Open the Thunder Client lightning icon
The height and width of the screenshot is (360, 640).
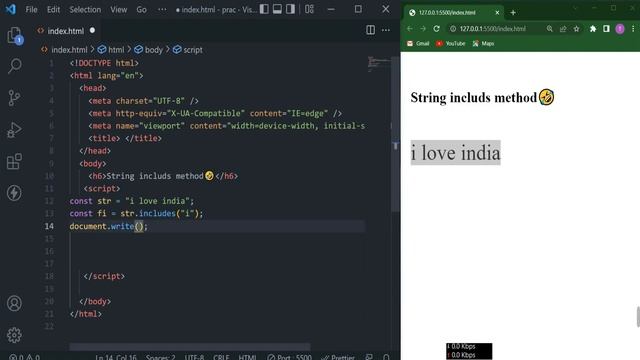click(x=14, y=193)
